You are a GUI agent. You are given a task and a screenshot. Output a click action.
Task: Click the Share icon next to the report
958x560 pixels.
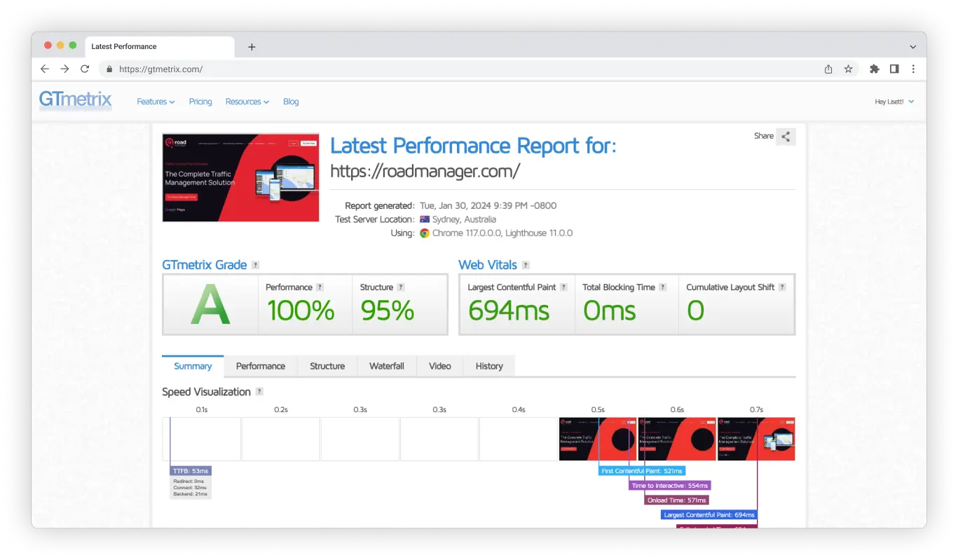point(786,137)
